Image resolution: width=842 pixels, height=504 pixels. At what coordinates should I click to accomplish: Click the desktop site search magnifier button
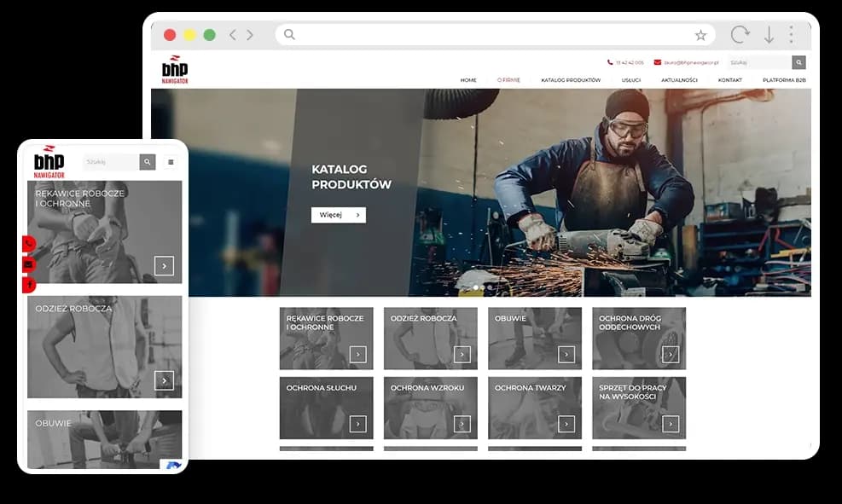pyautogui.click(x=798, y=62)
